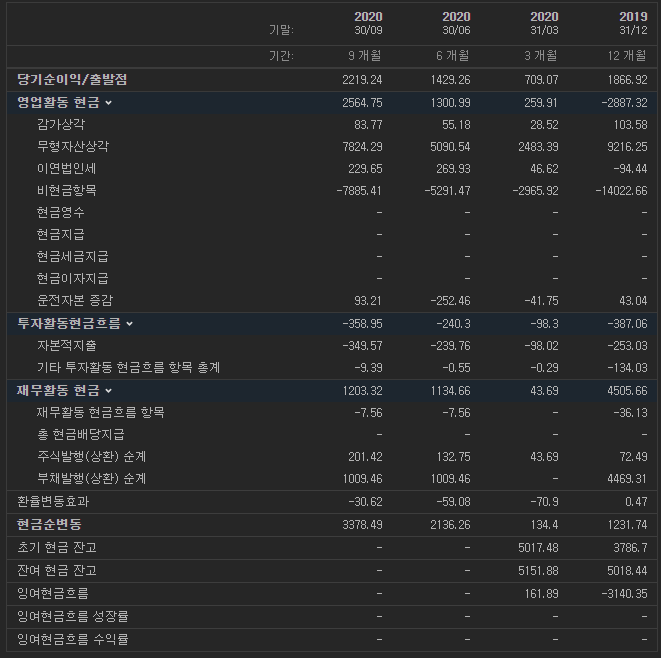The width and height of the screenshot is (661, 658).
Task: Click the 기간: header label
Action: (282, 56)
